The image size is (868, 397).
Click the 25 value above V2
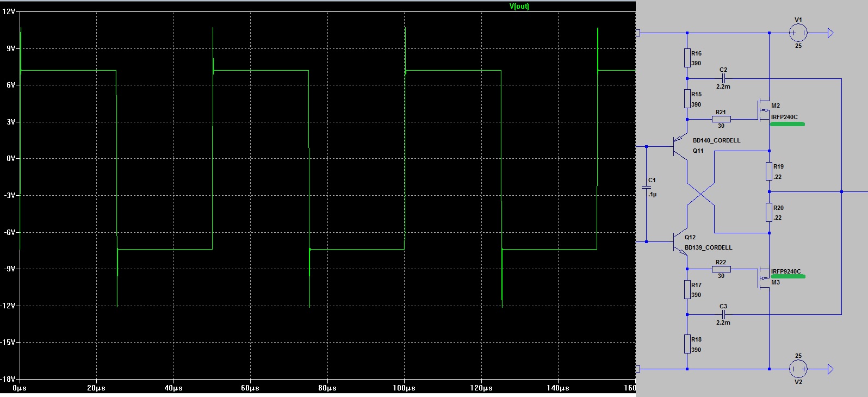coord(798,356)
